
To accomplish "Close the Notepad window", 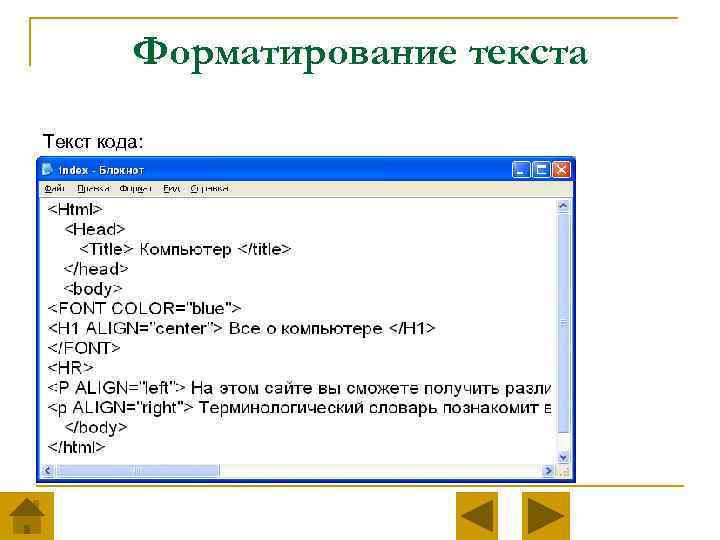I will 561,170.
